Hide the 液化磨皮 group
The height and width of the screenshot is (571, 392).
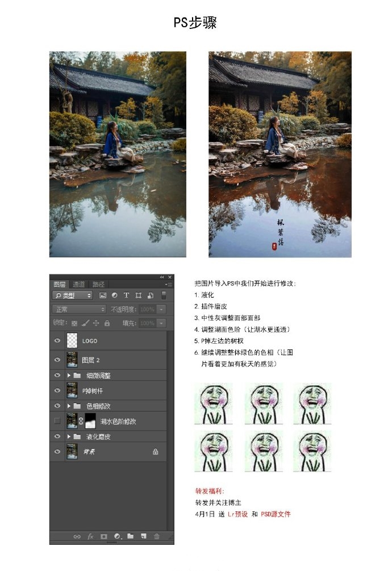[x=57, y=436]
